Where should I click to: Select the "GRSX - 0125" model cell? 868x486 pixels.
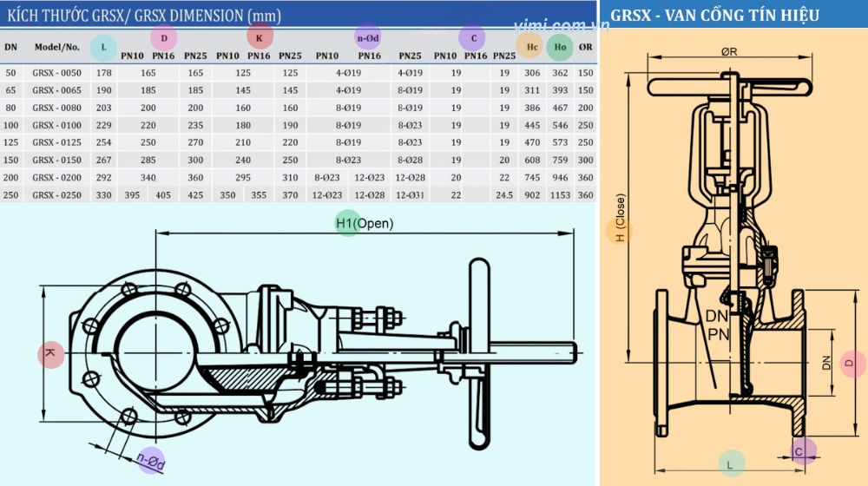(56, 142)
